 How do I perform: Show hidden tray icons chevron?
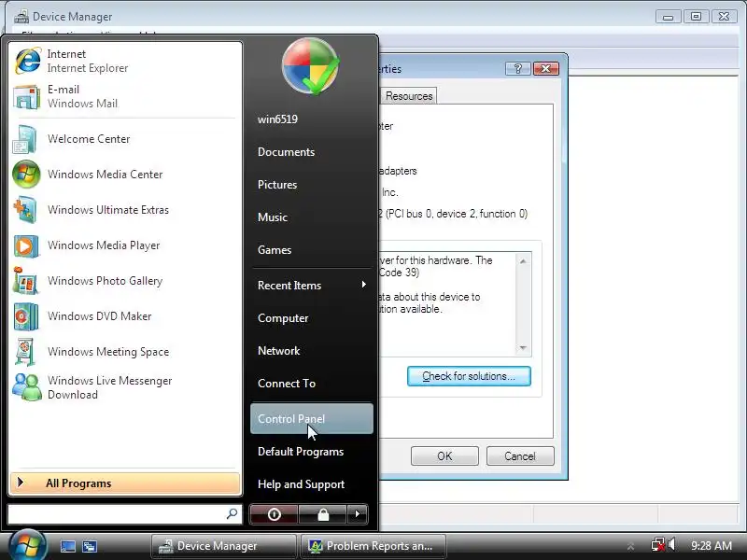(x=631, y=546)
